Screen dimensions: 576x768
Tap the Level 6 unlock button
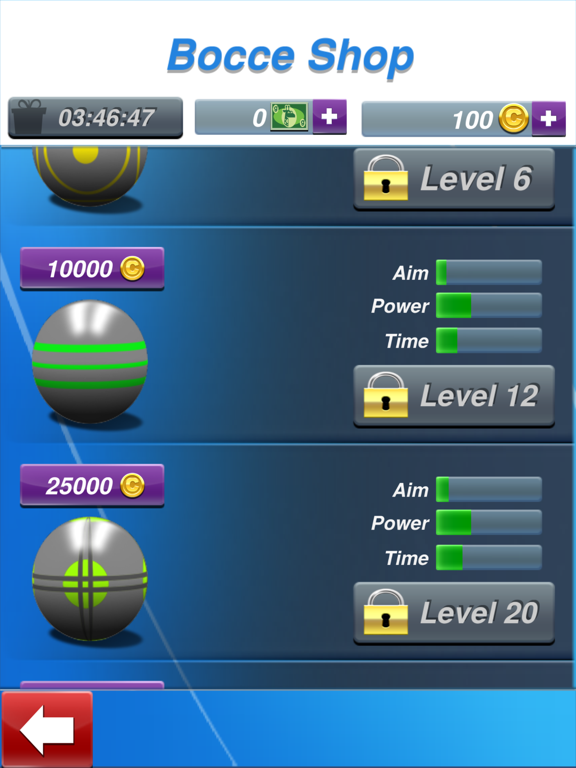(454, 179)
